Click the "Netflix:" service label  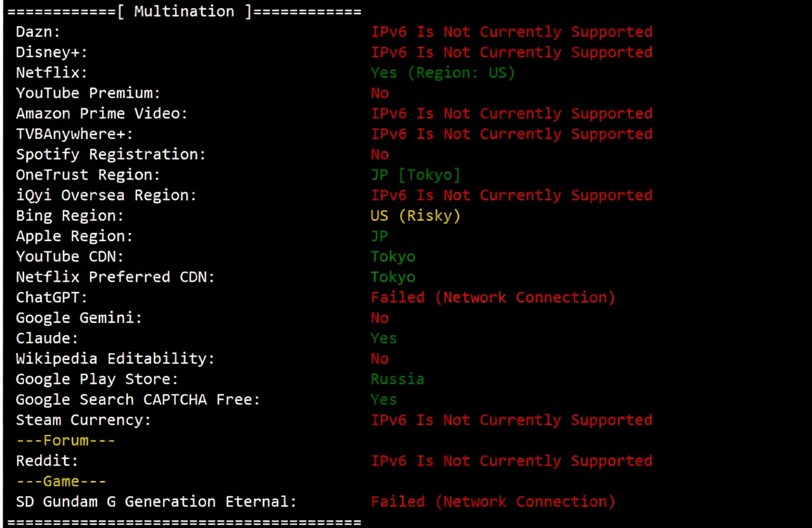point(52,72)
